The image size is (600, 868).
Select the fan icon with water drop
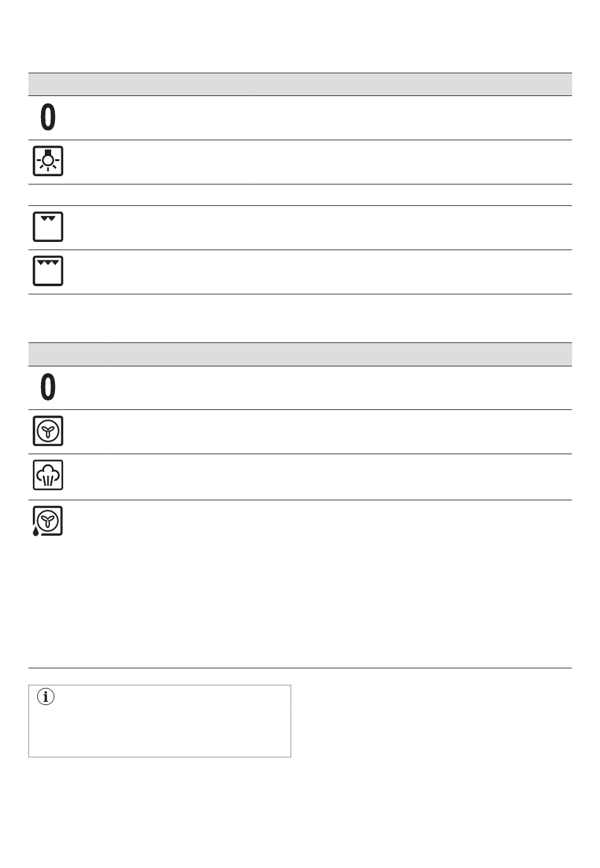[x=47, y=521]
